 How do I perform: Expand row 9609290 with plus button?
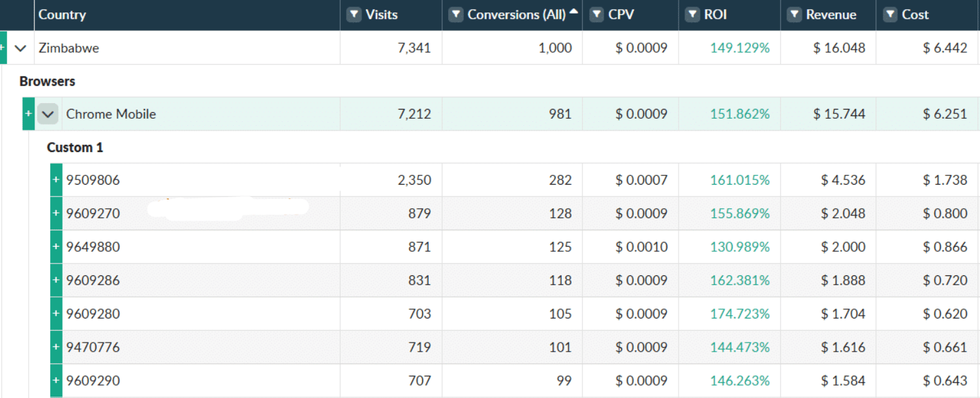pos(56,380)
